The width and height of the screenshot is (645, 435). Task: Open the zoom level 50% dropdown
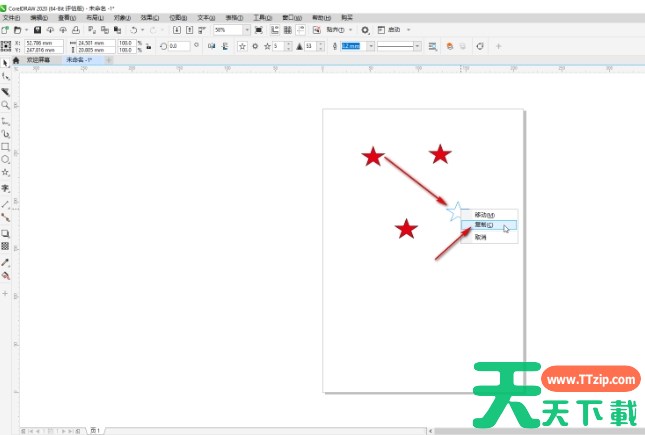247,31
